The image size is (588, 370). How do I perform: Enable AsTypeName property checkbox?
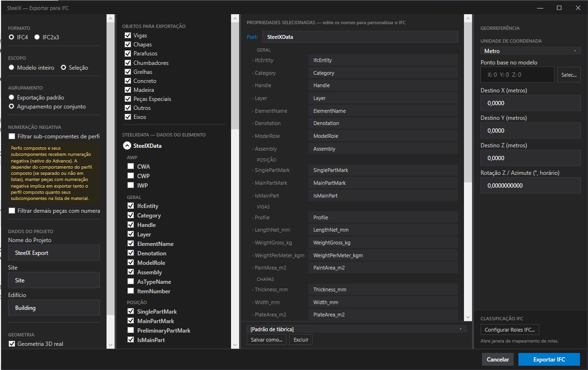pos(131,282)
